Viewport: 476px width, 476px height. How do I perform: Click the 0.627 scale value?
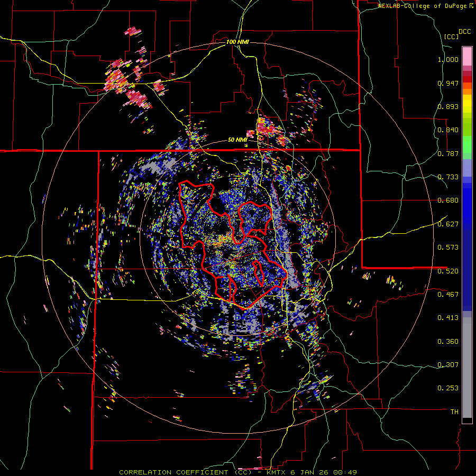click(448, 224)
